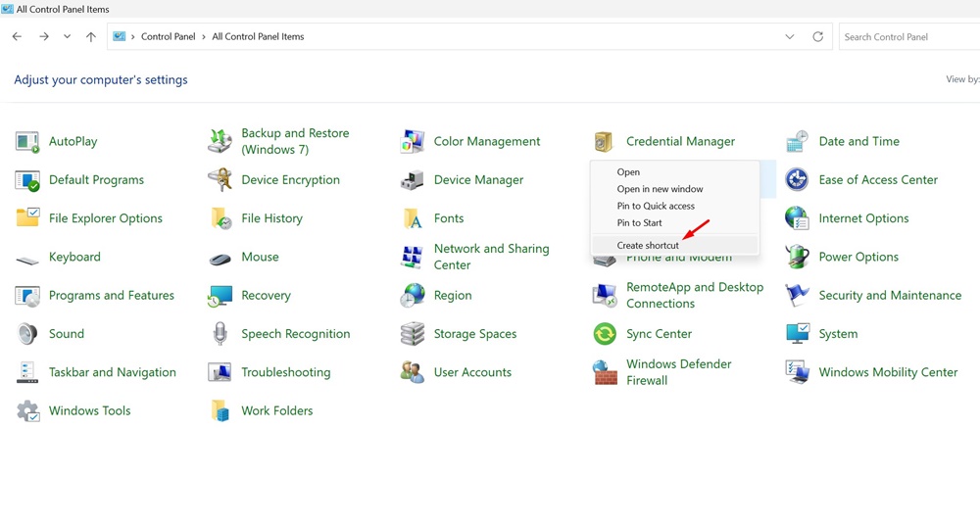Open the File History icon
This screenshot has height=525, width=980.
(x=220, y=218)
